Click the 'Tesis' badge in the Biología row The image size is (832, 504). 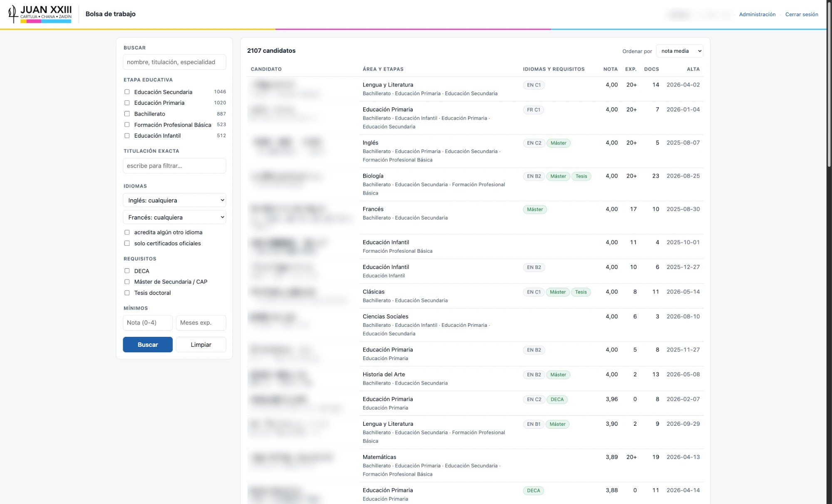point(581,176)
